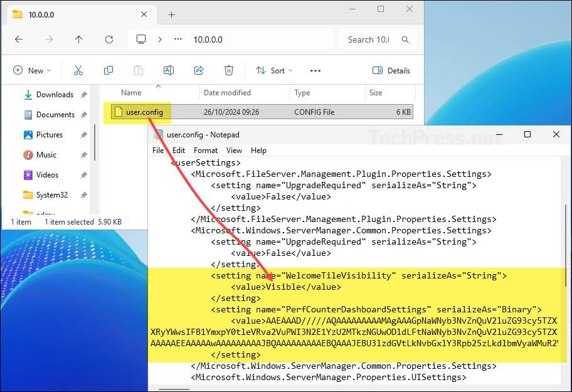Click the Paste icon in the toolbar
This screenshot has width=572, height=392.
click(138, 70)
